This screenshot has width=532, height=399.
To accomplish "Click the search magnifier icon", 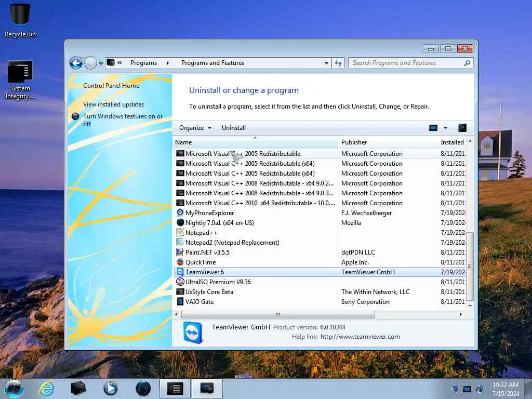I will point(467,63).
